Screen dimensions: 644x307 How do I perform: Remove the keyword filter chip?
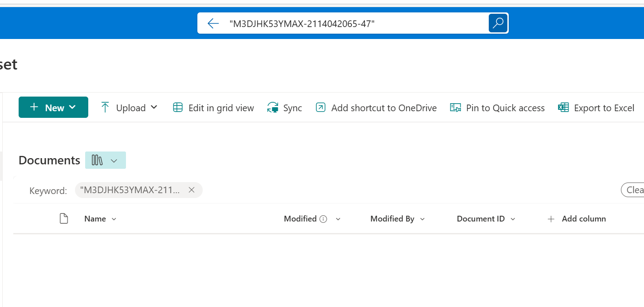191,190
